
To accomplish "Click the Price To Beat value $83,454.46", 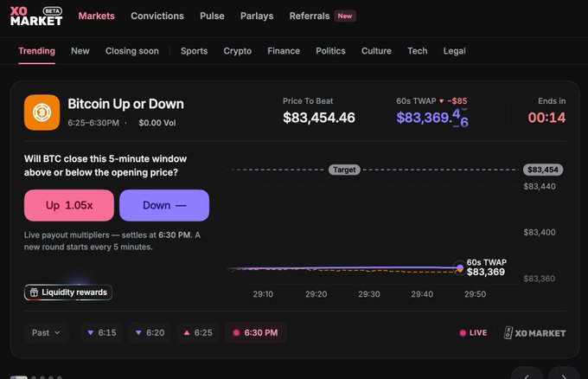I will point(319,118).
